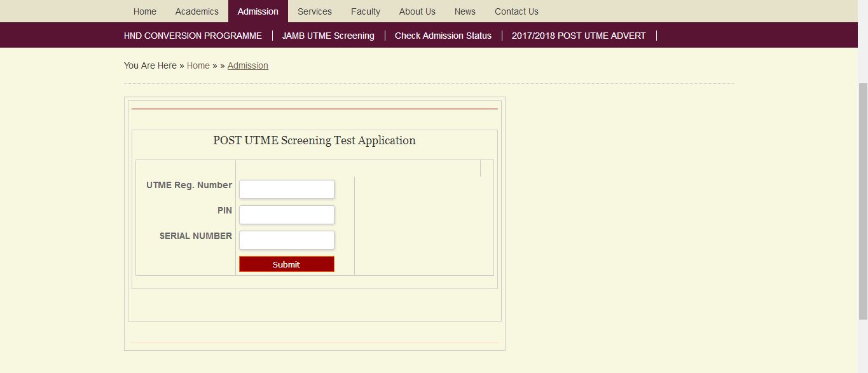The image size is (868, 373).
Task: Click the underlined Admission breadcrumb link
Action: 247,65
